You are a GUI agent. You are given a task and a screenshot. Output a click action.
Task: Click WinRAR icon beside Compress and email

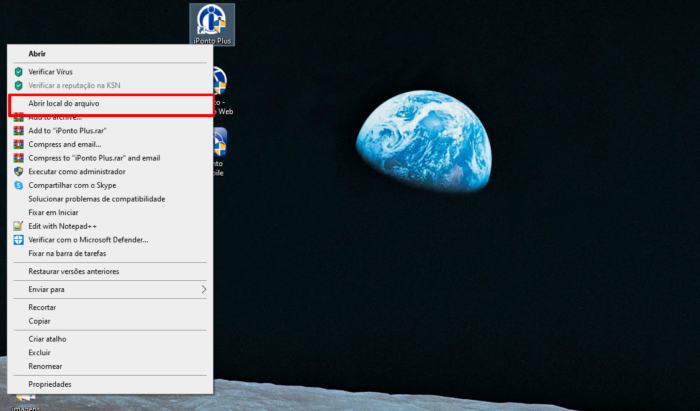click(x=18, y=144)
